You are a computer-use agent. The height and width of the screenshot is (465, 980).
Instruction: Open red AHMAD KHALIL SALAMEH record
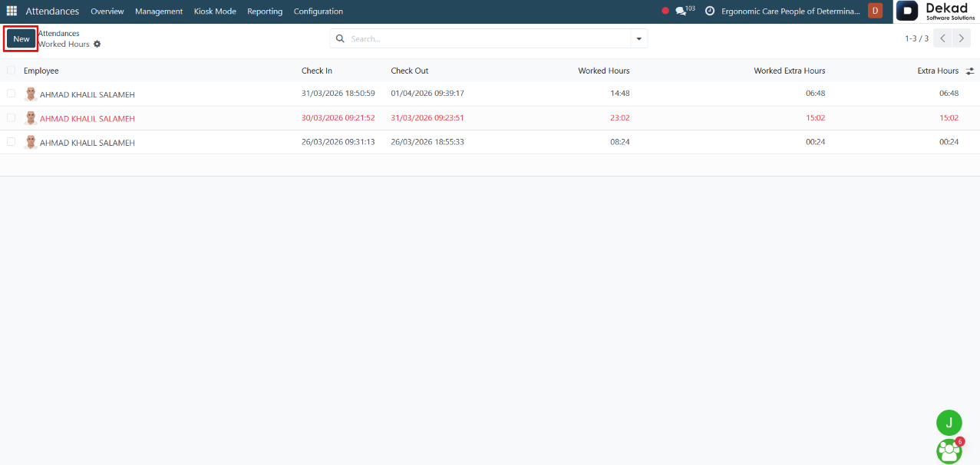tap(87, 119)
